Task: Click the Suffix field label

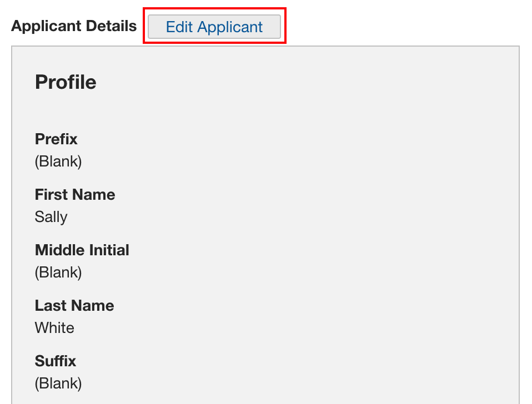Action: [56, 361]
